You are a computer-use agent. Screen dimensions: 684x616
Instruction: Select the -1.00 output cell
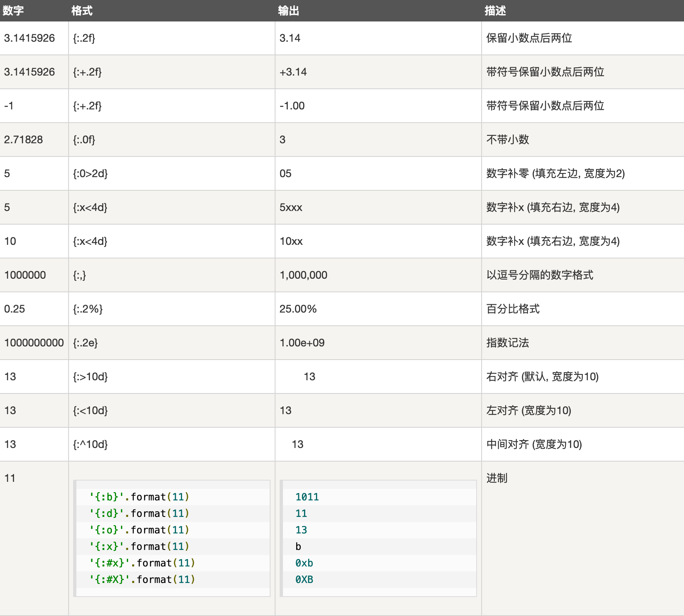click(x=292, y=106)
